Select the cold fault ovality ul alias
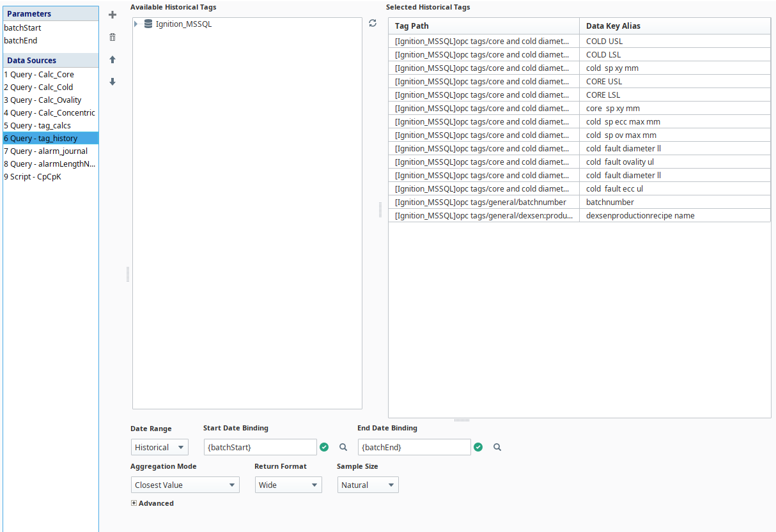776x532 pixels. 675,162
